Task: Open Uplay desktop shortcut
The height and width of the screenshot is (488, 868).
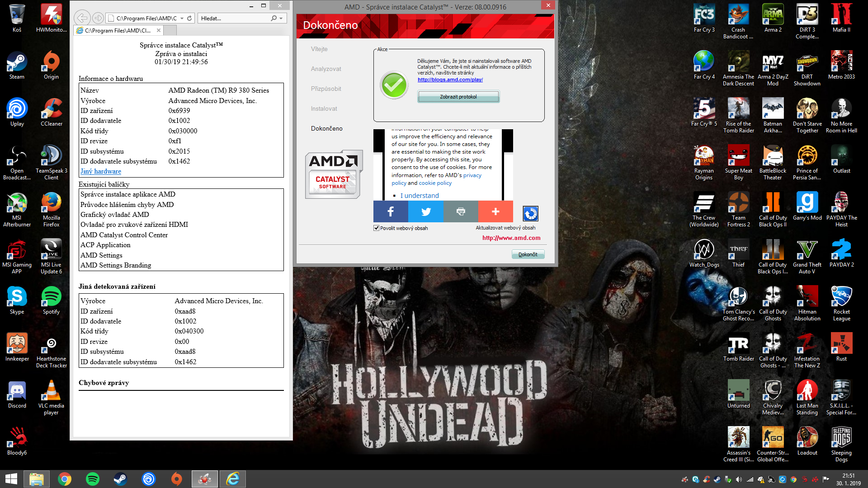Action: tap(17, 113)
